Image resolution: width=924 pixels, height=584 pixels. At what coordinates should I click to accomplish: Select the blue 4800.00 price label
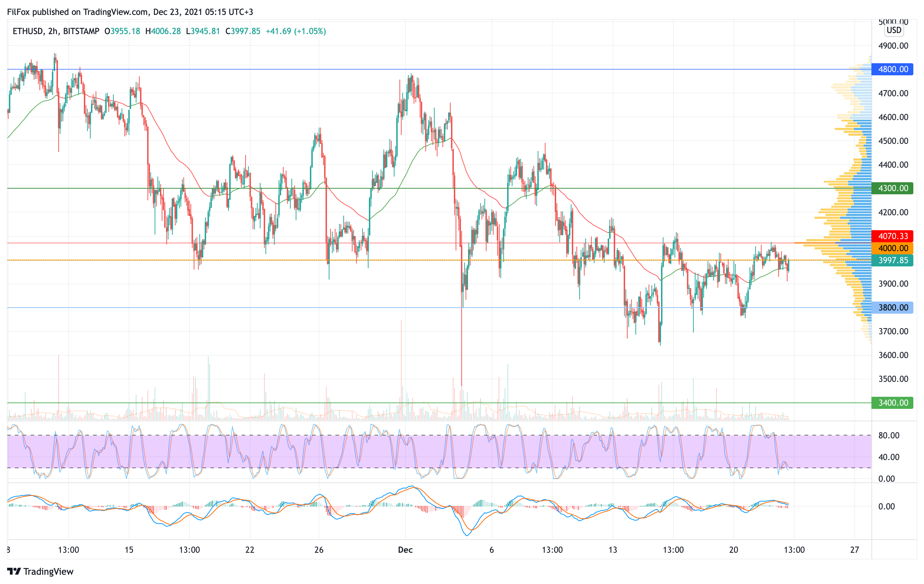[892, 69]
